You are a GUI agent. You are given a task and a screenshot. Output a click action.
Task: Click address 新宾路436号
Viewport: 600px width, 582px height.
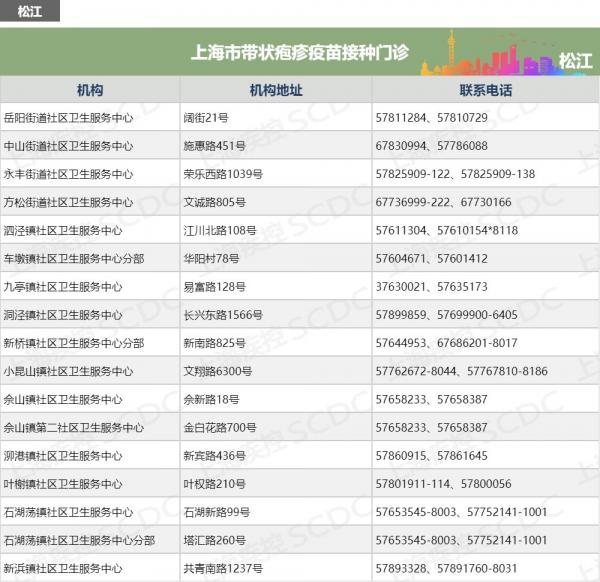[x=215, y=456]
